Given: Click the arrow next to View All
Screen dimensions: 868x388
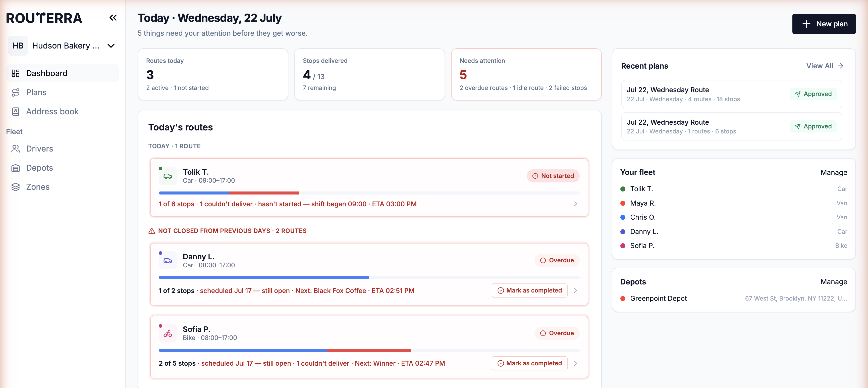Looking at the screenshot, I should click(840, 66).
